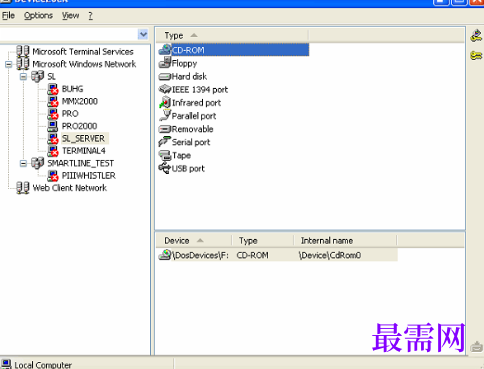Select Microsoft Windows Network label
Viewport: 484px width, 369px height.
(x=84, y=64)
